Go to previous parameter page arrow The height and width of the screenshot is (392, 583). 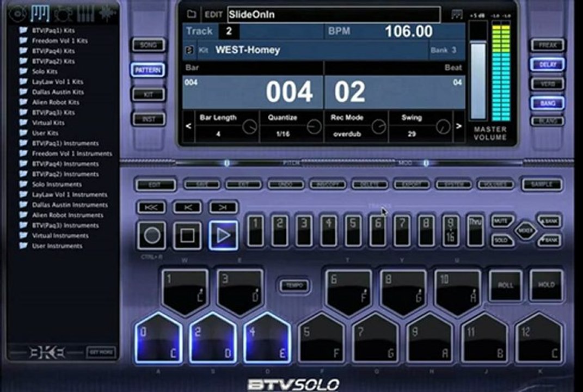[x=188, y=126]
